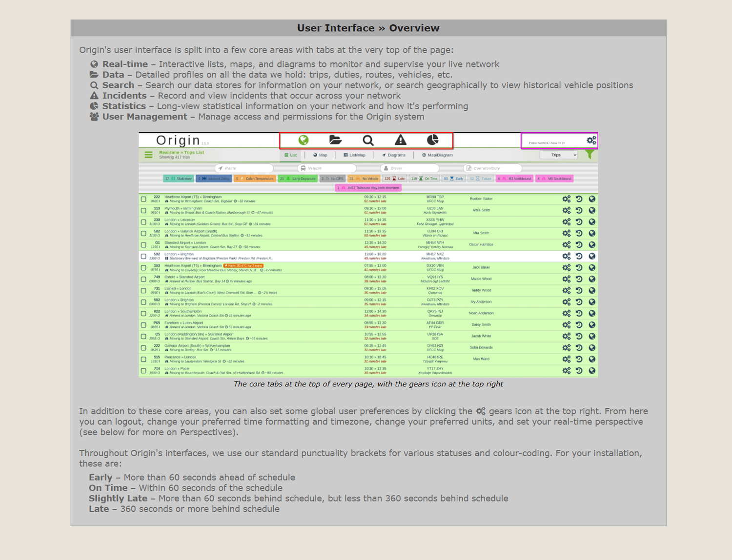This screenshot has height=560, width=732.
Task: Click the Cabin Temperature filter chip
Action: (x=255, y=179)
